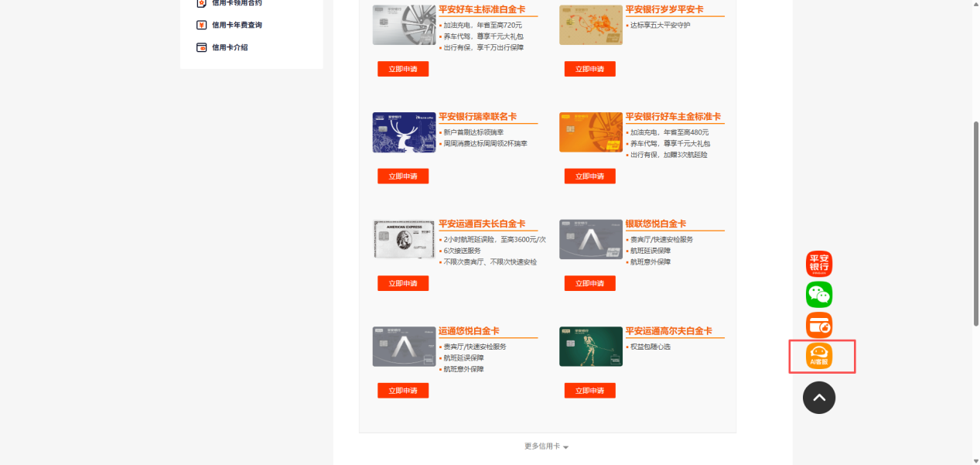The width and height of the screenshot is (980, 465).
Task: Click the gray 运通悠悦白金卡 image
Action: click(404, 347)
